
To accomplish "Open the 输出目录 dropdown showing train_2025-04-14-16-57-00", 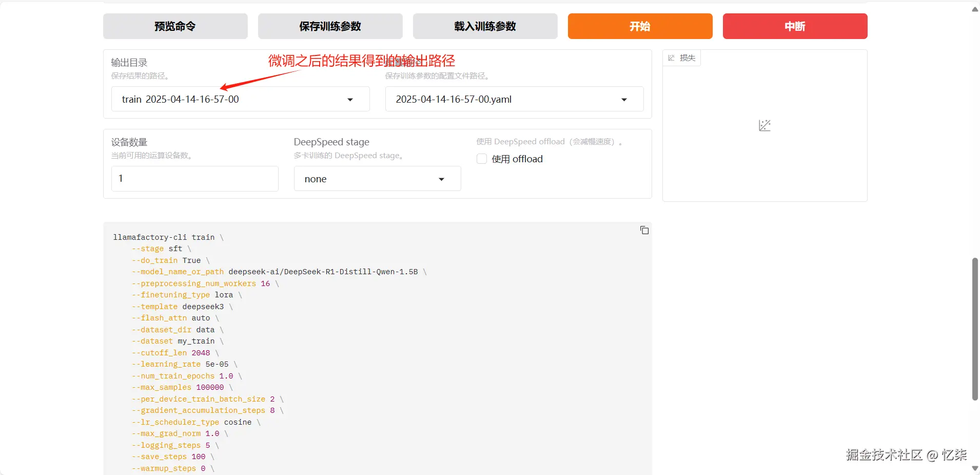I will (x=241, y=99).
